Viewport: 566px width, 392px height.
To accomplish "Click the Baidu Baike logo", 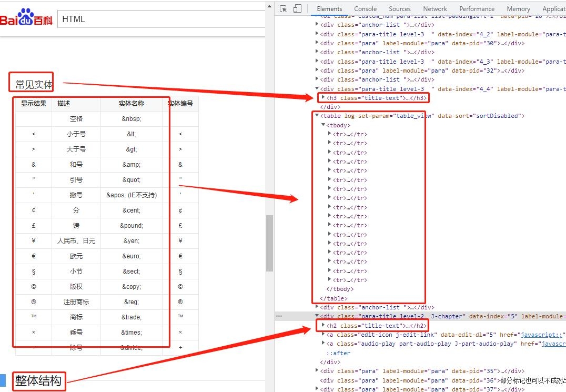I will click(x=26, y=19).
